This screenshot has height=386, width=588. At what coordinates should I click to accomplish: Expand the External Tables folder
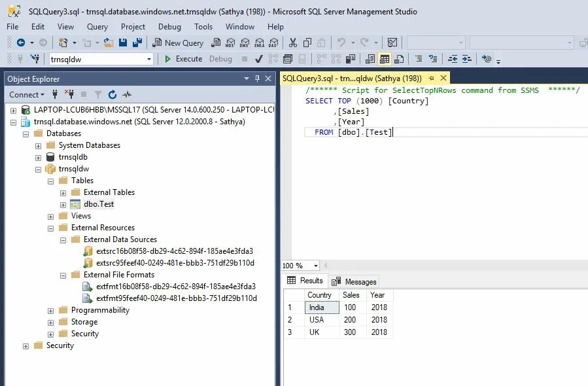[x=63, y=193]
